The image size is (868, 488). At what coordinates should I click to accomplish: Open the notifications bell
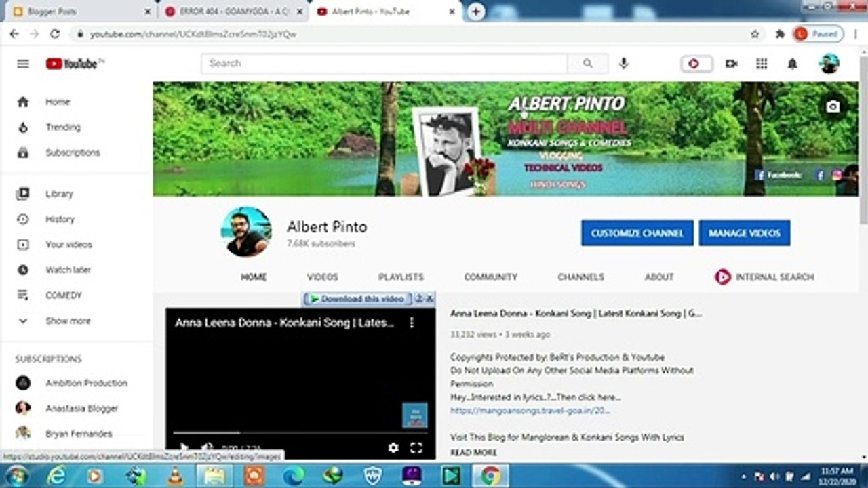point(792,64)
